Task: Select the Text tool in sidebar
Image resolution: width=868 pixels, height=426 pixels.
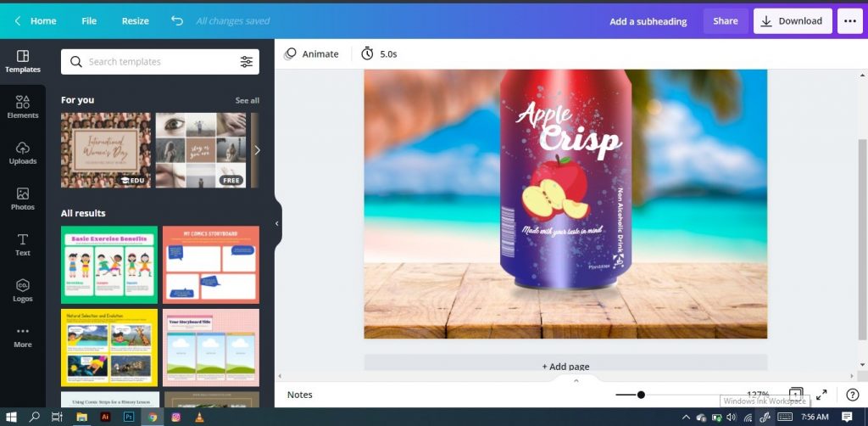Action: pos(23,244)
